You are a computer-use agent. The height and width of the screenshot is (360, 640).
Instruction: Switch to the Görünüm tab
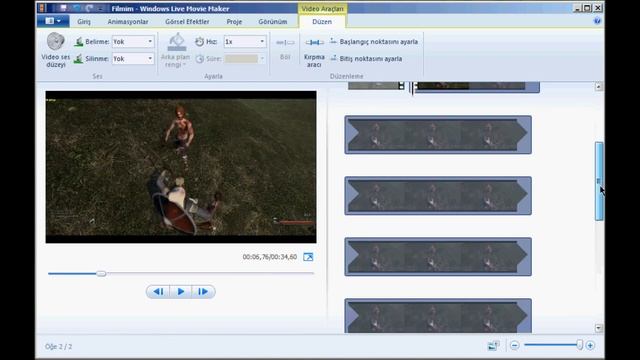[x=273, y=22]
